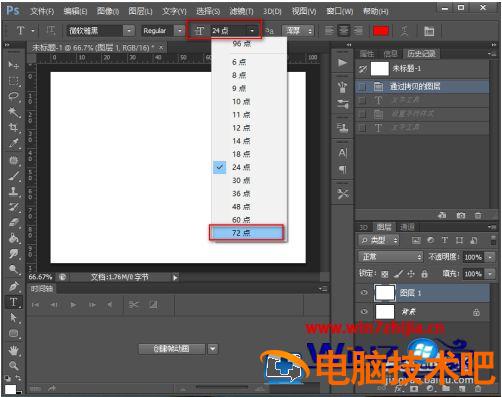Toggle text orientation in options bar

pos(50,31)
